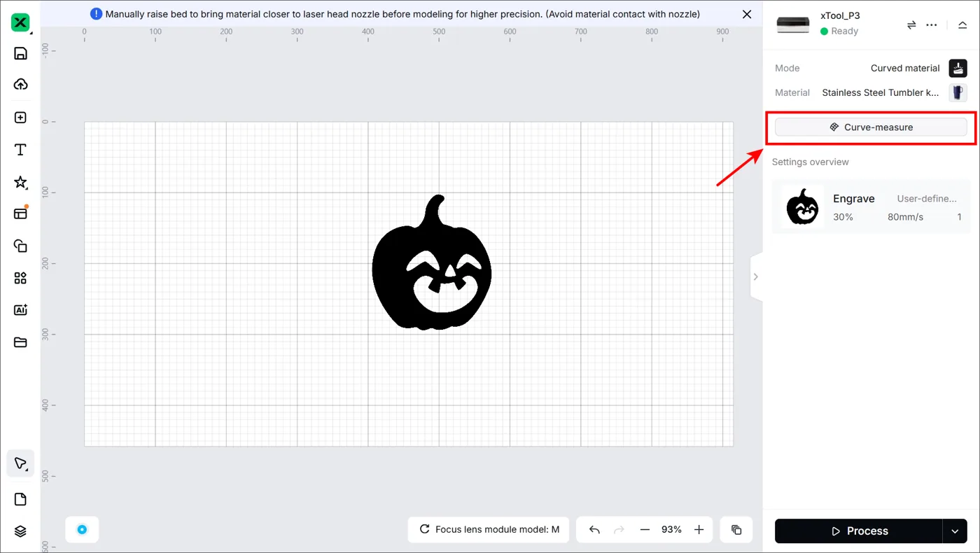Click the info icon in notification banner
The width and height of the screenshot is (980, 553).
[97, 14]
